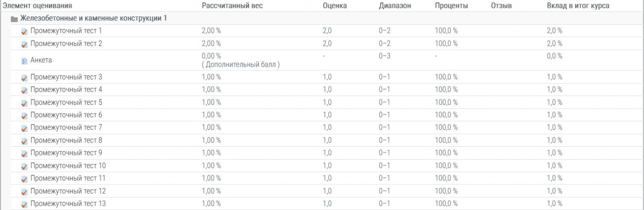644x210 pixels.
Task: Click the quiz icon beside Промежуточный тест 11
Action: pyautogui.click(x=25, y=179)
